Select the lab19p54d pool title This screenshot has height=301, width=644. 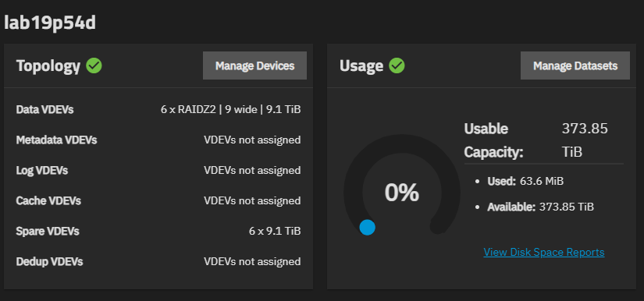coord(50,23)
